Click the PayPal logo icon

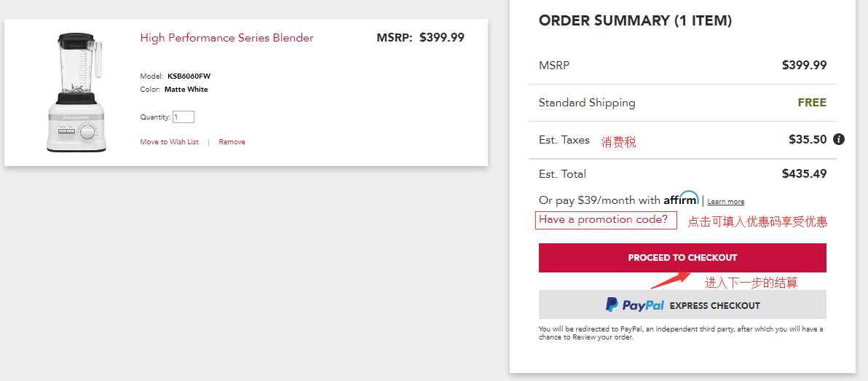tap(612, 305)
